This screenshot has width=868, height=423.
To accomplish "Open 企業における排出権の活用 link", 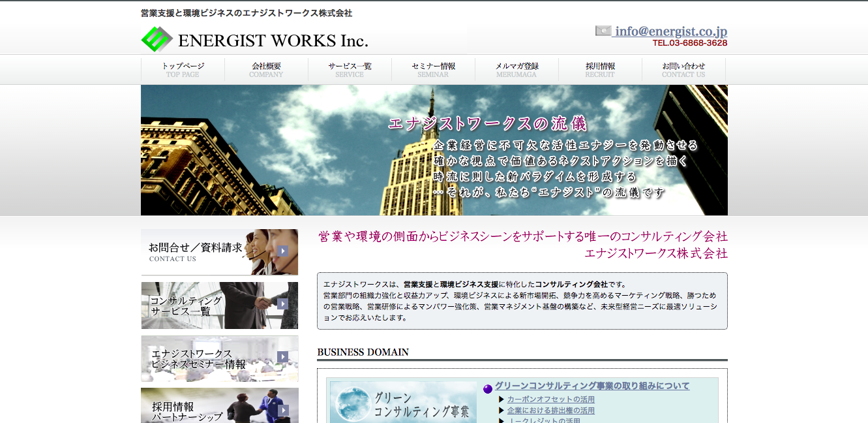I will [551, 411].
